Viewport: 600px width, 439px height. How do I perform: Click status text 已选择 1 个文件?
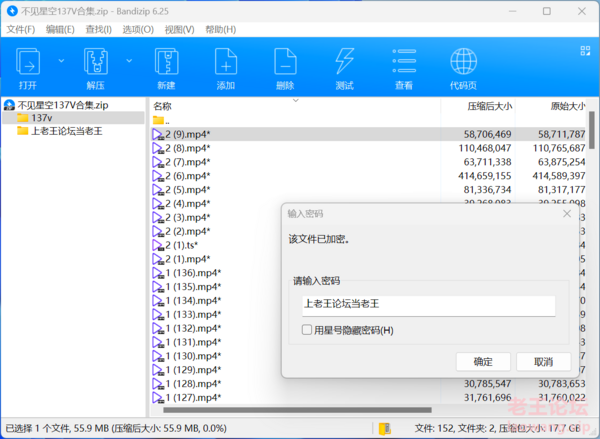pos(37,428)
